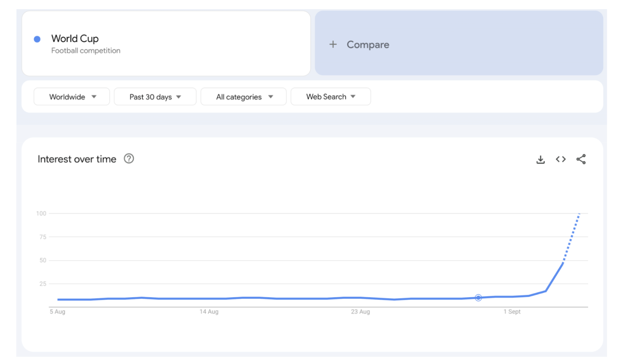Click the 1 Sept axis label

(x=512, y=312)
